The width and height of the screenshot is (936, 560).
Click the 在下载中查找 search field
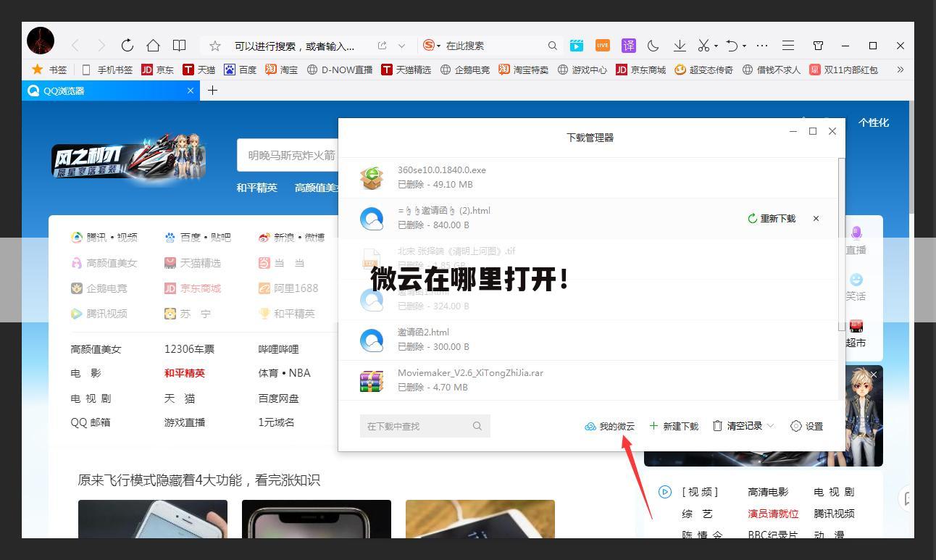tap(425, 426)
